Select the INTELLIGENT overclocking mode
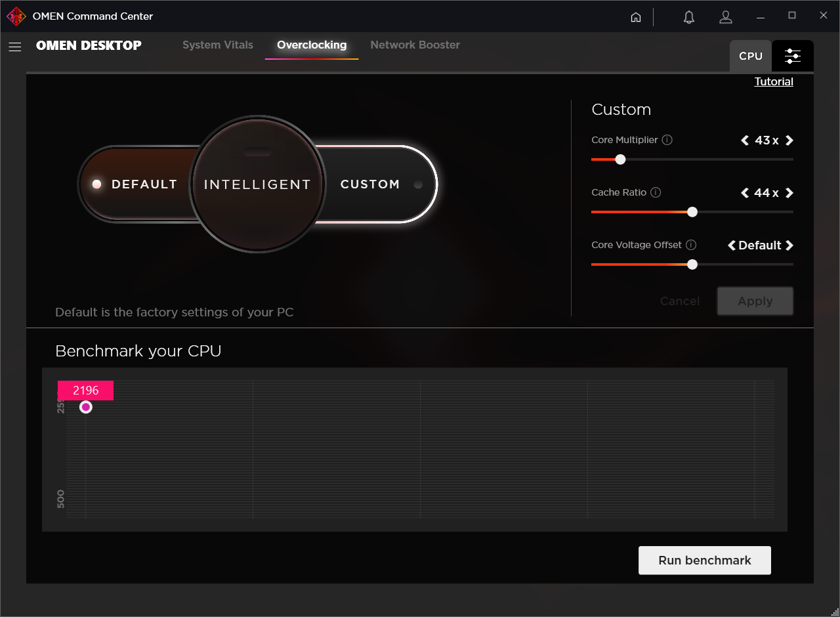Viewport: 840px width, 617px height. pyautogui.click(x=257, y=184)
